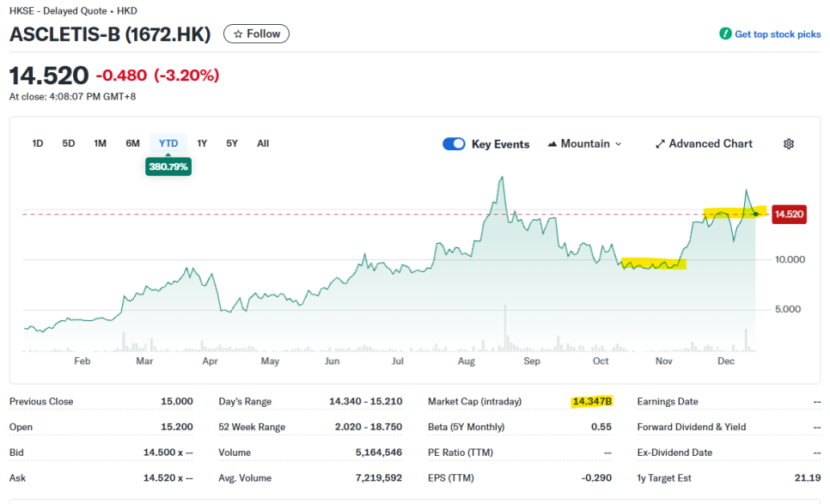The height and width of the screenshot is (504, 830).
Task: Select the 5D time range tab
Action: click(x=69, y=143)
